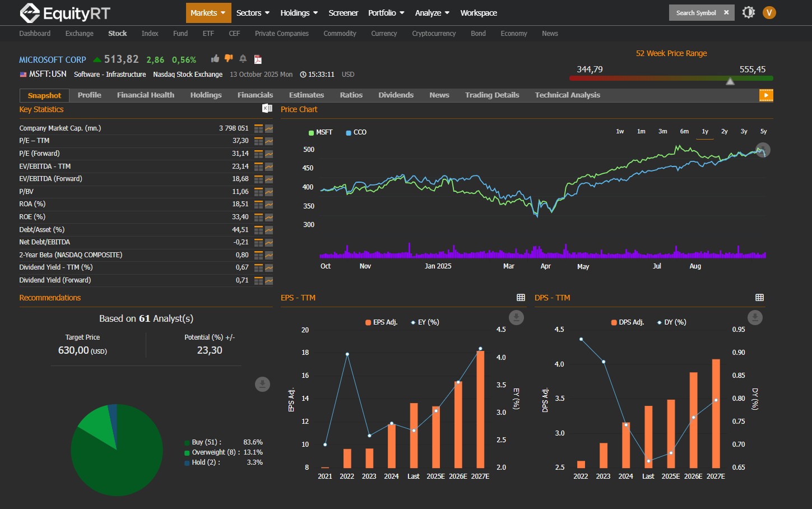The image size is (812, 509).
Task: Click the data grid icon next to Company Market Cap
Action: [258, 128]
